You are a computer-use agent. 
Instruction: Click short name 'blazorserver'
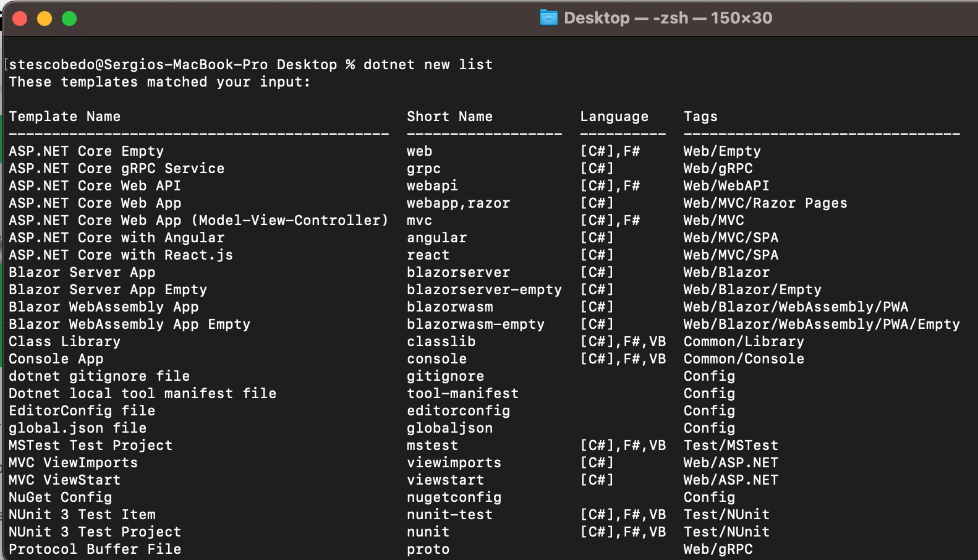pos(458,272)
